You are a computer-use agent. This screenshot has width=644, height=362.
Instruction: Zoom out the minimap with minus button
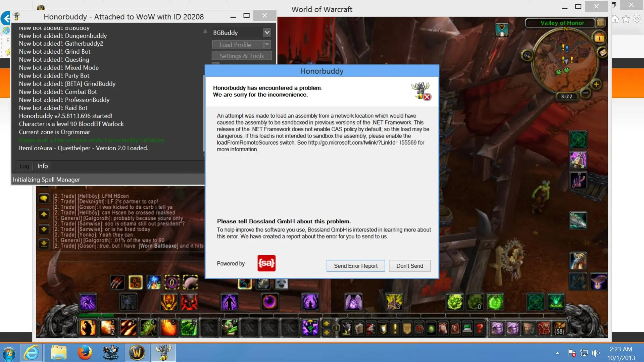tap(586, 93)
